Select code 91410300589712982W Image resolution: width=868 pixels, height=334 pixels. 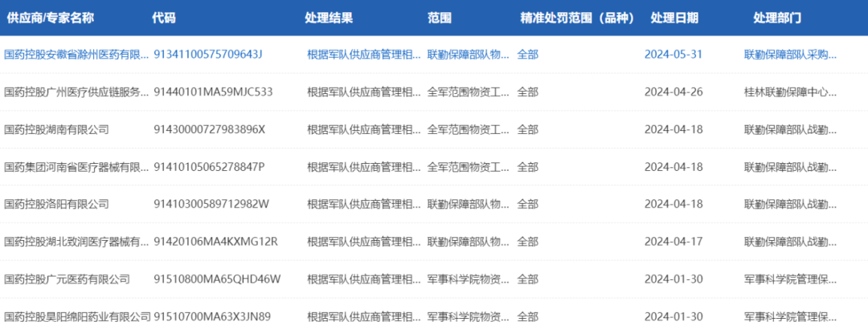[211, 203]
